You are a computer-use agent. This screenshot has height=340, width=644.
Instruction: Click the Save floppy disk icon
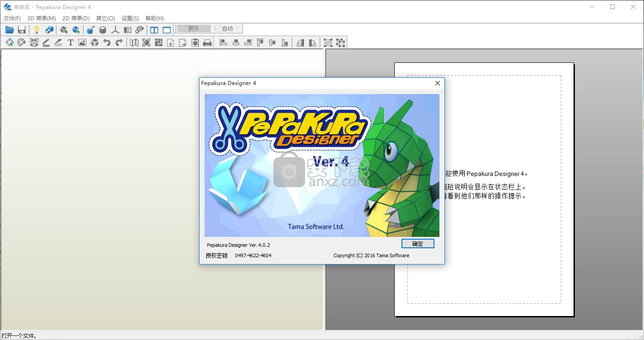[x=22, y=30]
